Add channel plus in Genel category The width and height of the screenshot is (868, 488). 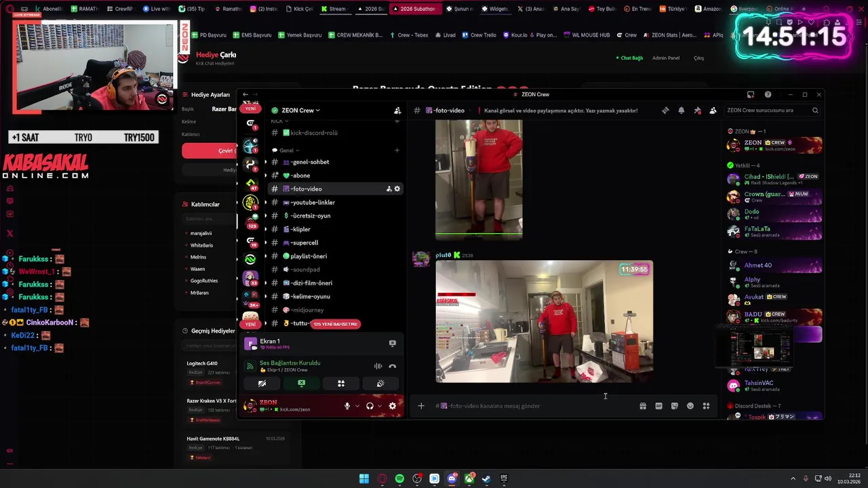[397, 150]
